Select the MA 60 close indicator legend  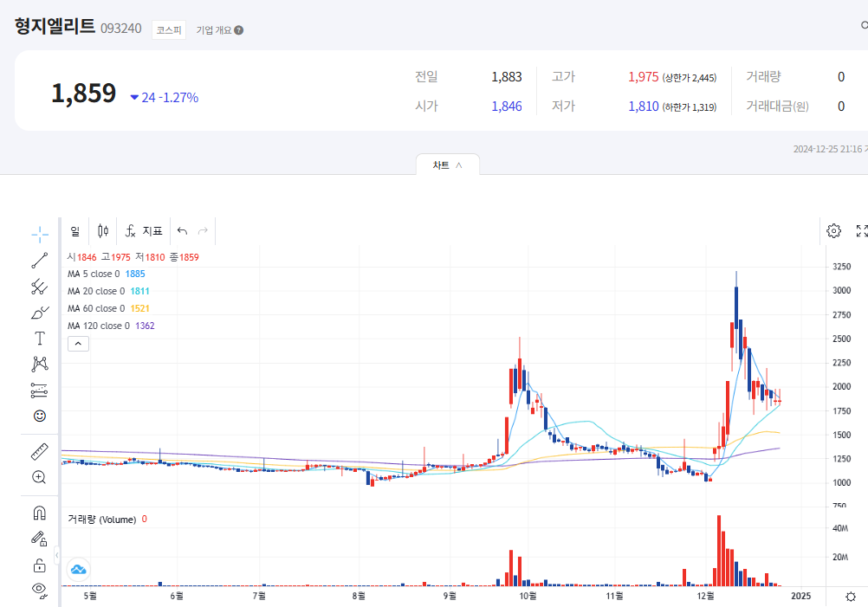pos(108,308)
